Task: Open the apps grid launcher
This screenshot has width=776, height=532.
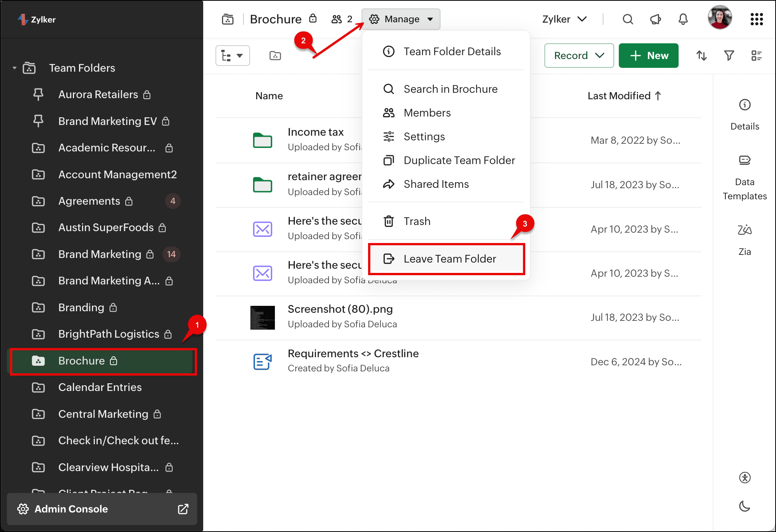Action: coord(756,19)
